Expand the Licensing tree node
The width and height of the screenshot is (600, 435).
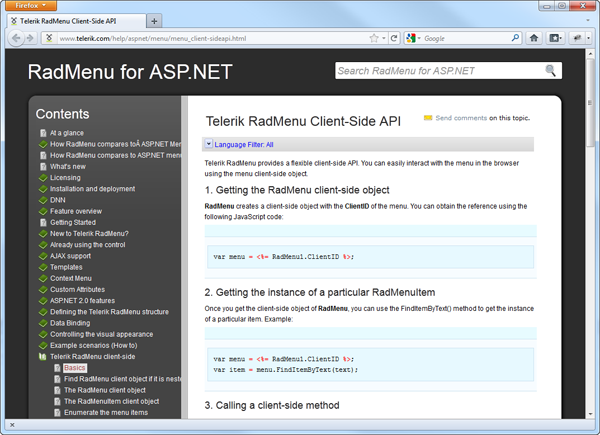pyautogui.click(x=43, y=178)
